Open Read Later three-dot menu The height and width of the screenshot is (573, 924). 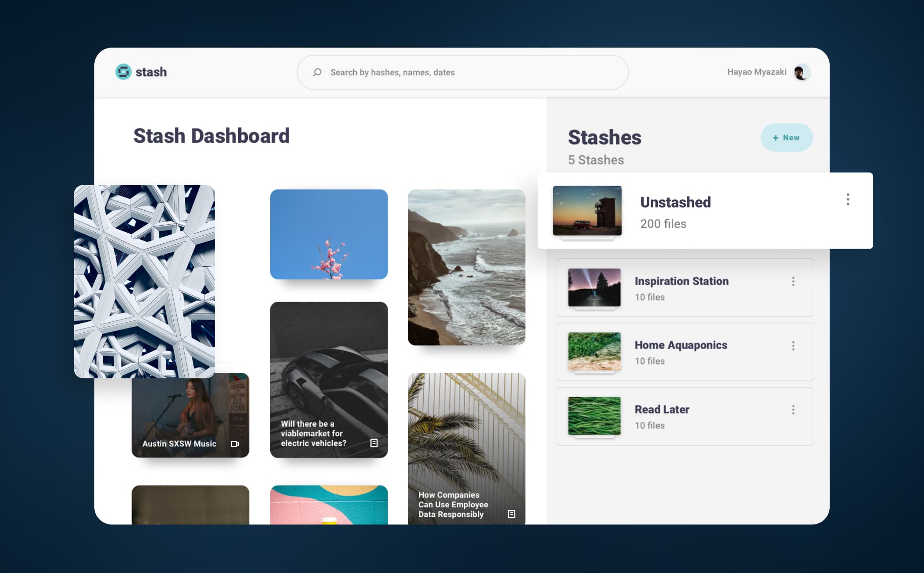click(793, 410)
